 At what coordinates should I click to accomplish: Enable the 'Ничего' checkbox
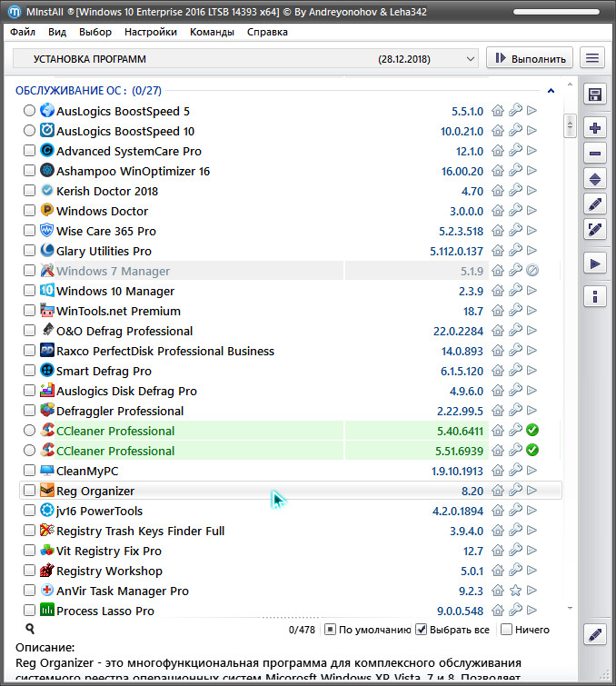click(507, 630)
